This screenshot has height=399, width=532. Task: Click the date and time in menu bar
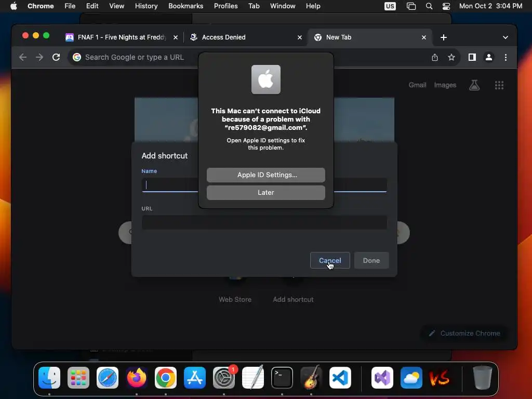[x=490, y=6]
